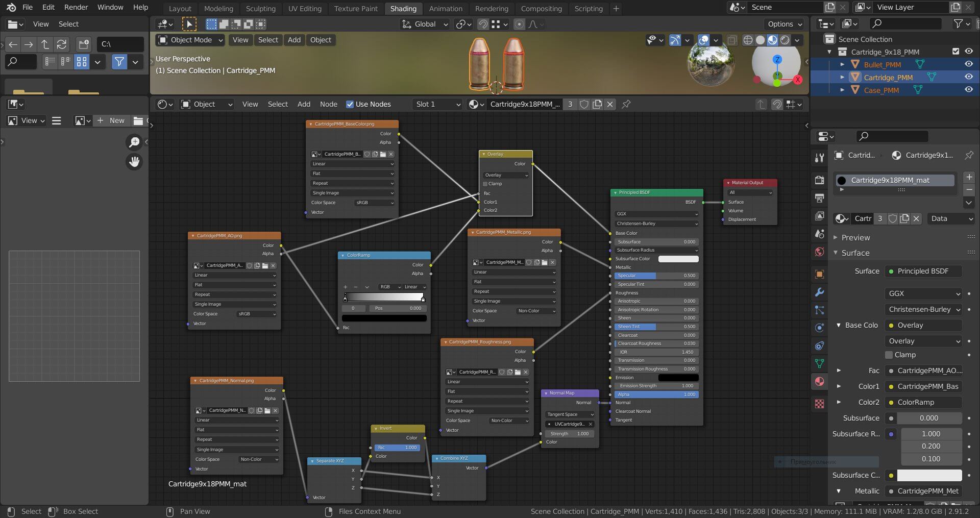Enable rendered viewport shading icon
Screen dimensions: 980x518
coord(785,40)
